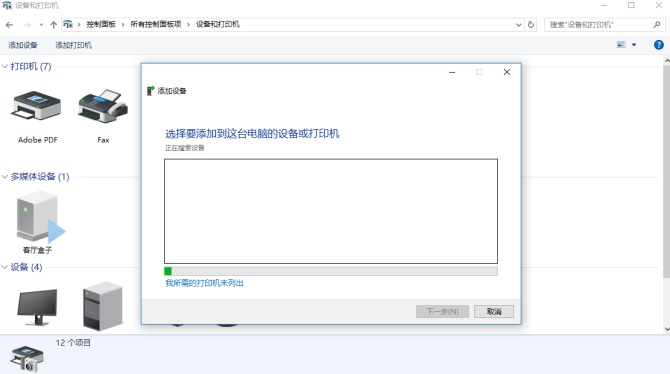The image size is (670, 374).
Task: Go up one level with up arrow
Action: pyautogui.click(x=53, y=25)
